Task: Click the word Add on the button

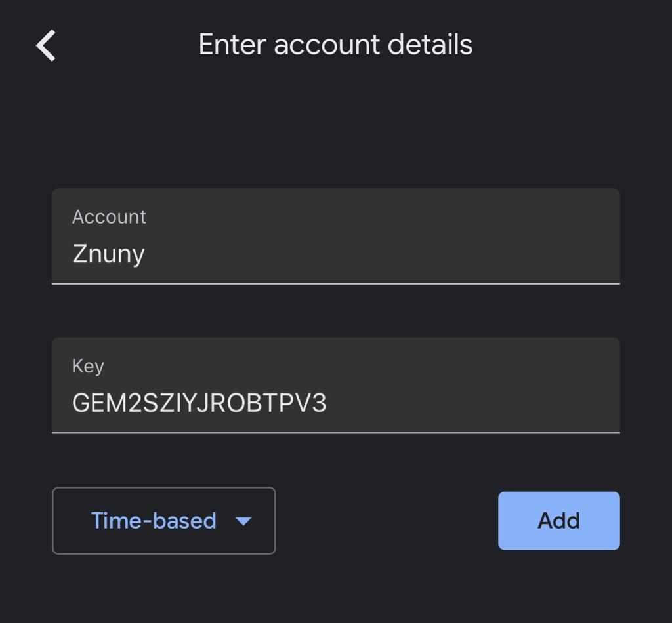Action: point(558,521)
